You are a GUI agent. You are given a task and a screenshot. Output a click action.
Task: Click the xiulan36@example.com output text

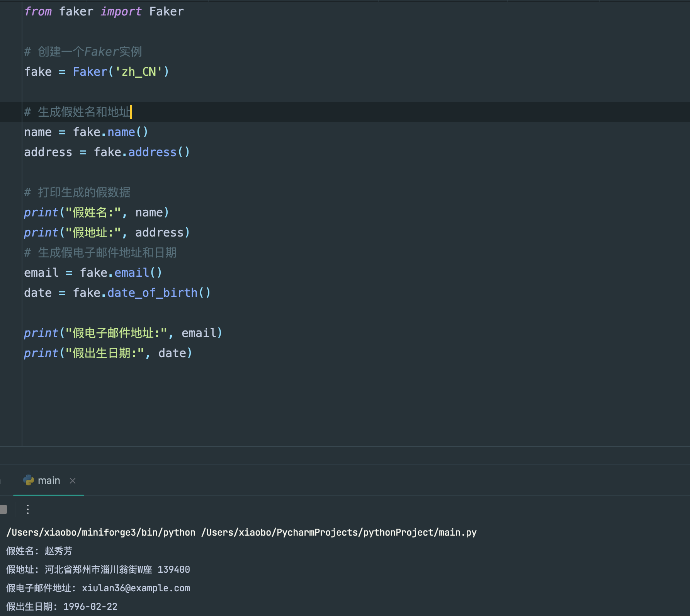[136, 588]
